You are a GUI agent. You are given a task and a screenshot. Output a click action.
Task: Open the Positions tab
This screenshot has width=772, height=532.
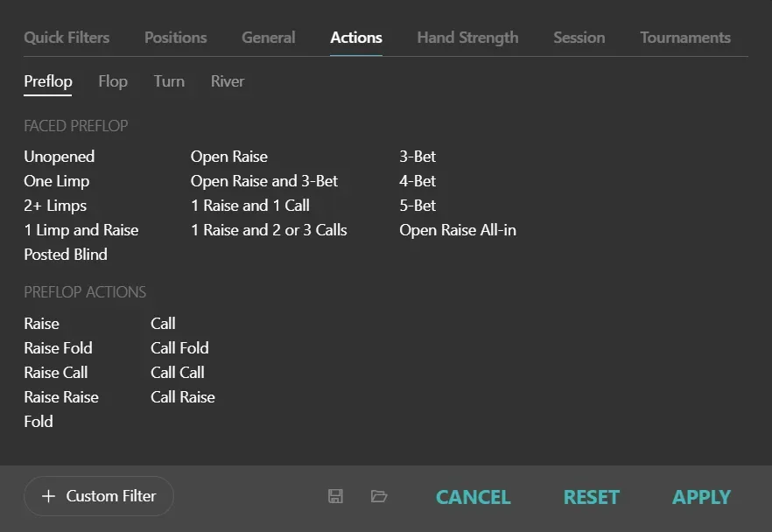pyautogui.click(x=175, y=38)
